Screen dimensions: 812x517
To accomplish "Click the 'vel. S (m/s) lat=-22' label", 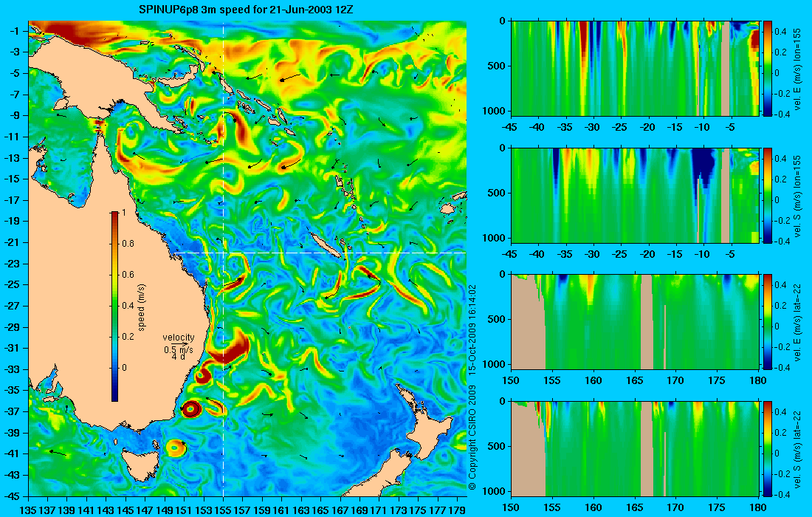I will (797, 448).
